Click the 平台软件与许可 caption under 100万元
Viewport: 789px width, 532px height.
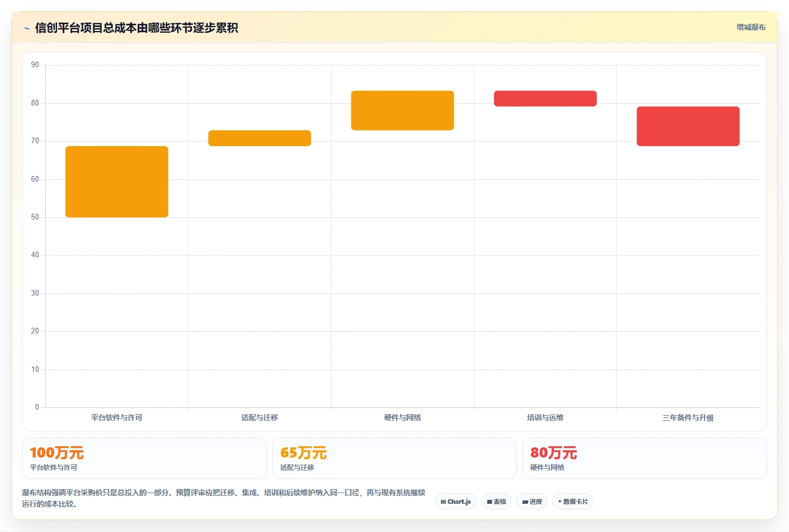point(54,468)
